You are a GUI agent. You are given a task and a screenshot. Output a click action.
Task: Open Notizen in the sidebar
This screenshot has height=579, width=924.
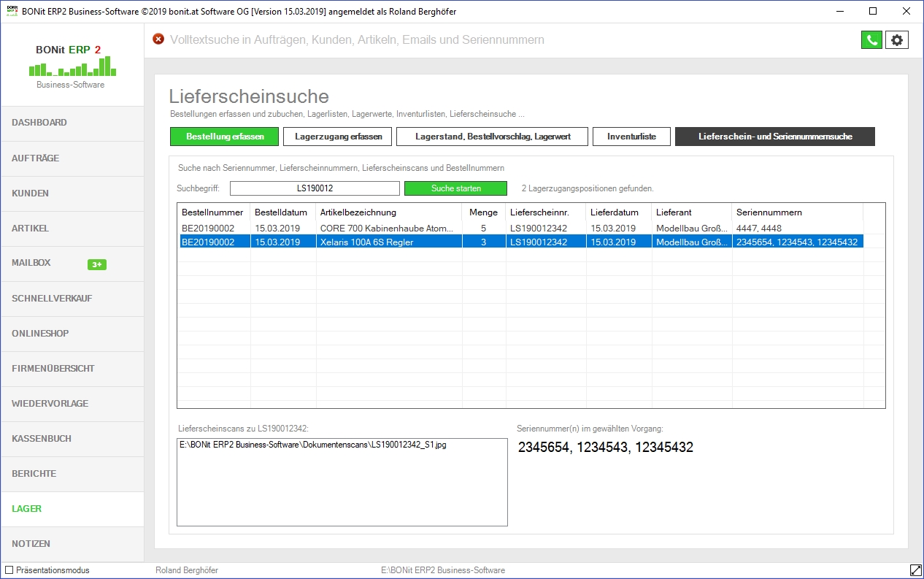(72, 544)
